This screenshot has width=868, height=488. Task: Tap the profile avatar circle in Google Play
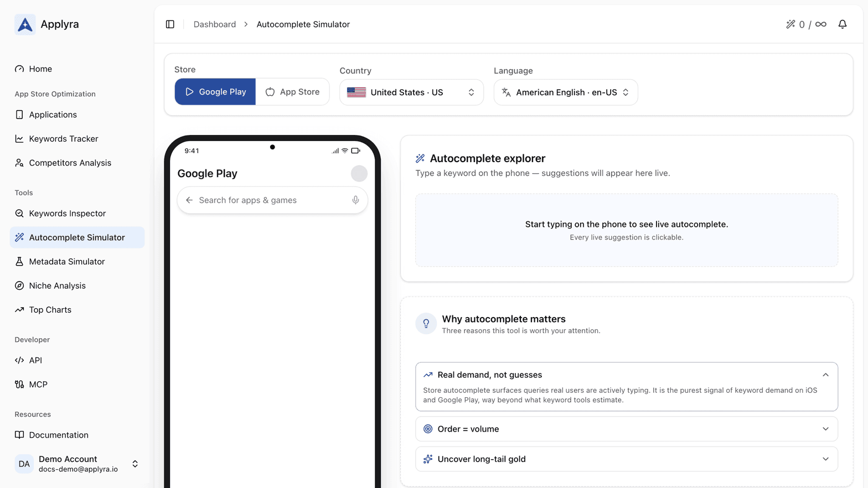[359, 174]
